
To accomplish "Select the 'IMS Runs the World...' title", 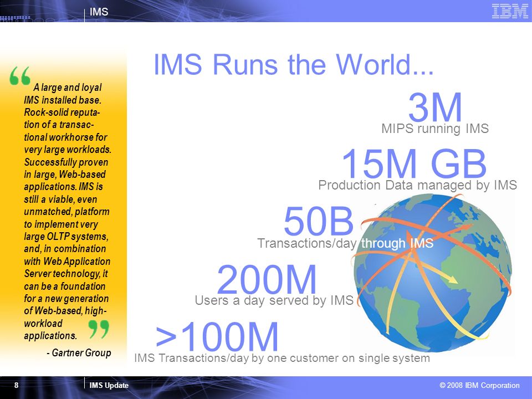I will (294, 64).
